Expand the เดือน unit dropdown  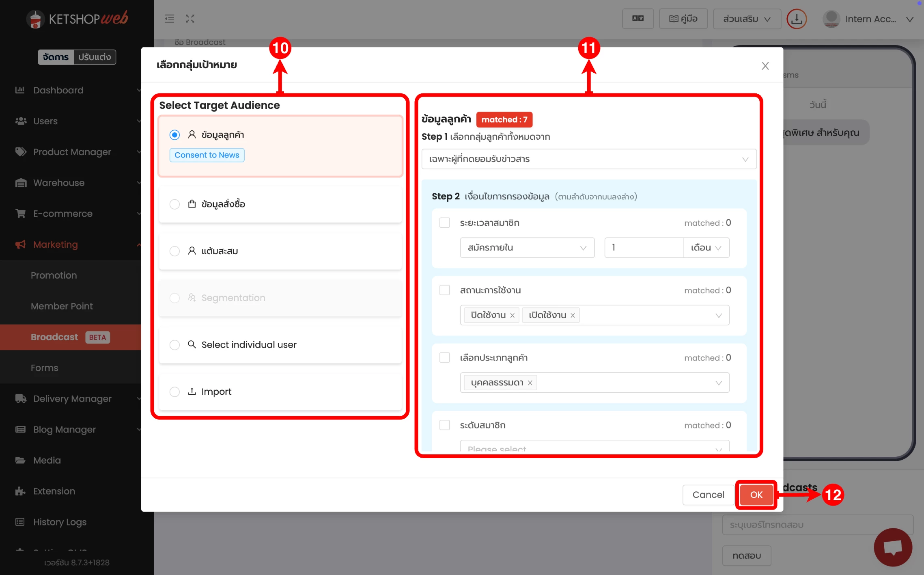706,248
